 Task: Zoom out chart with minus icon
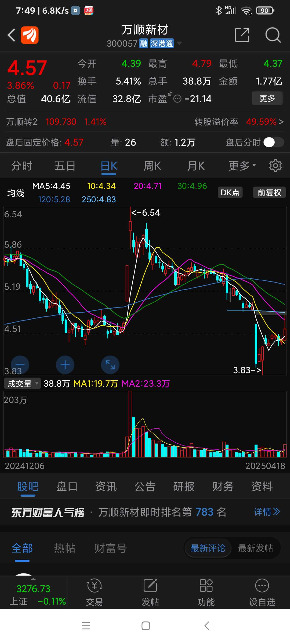[x=20, y=365]
